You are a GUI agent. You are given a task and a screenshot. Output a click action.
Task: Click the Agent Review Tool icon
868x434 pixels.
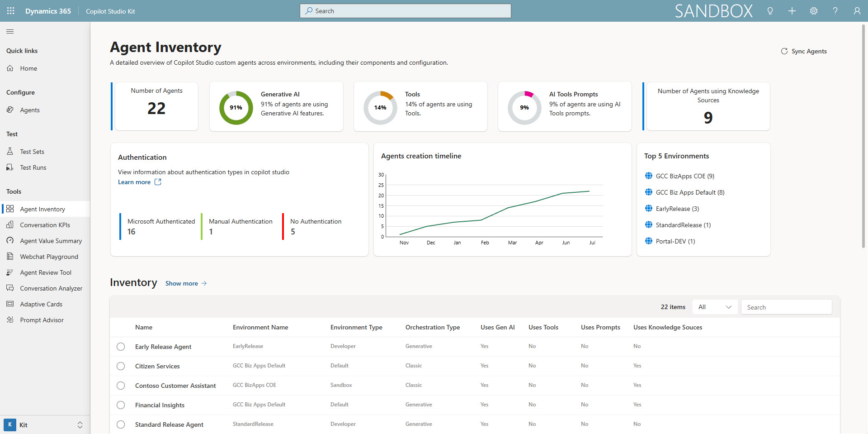click(10, 272)
